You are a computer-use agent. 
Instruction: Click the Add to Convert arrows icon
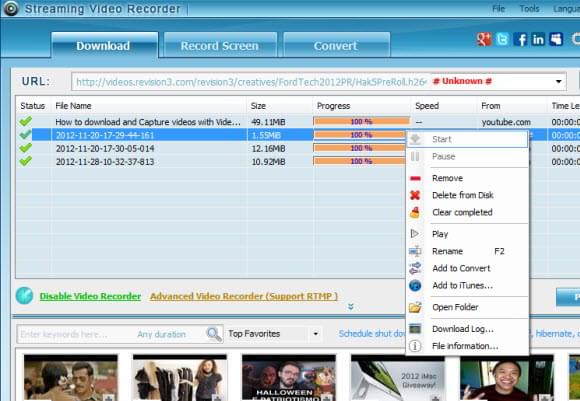[x=415, y=268]
